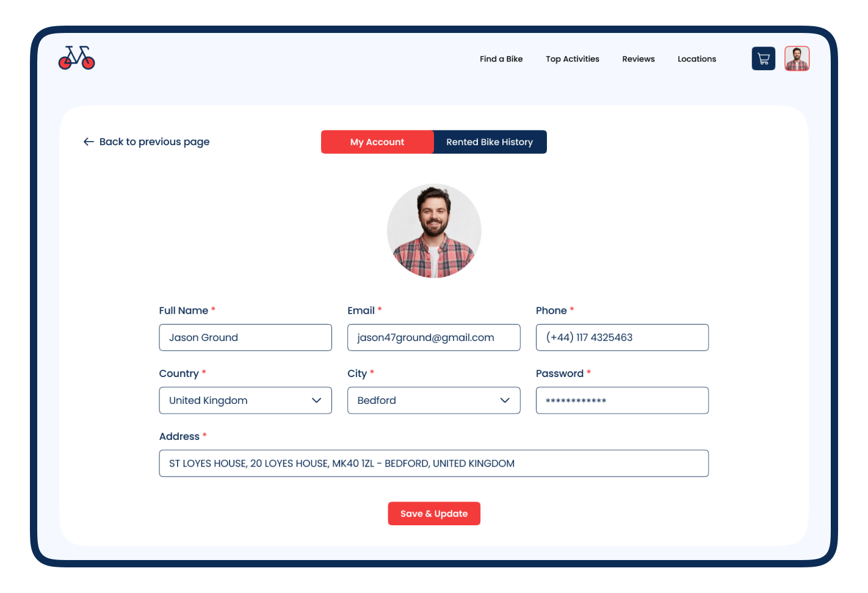Viewport: 868px width, 593px height.
Task: Select the Email input field
Action: click(434, 337)
